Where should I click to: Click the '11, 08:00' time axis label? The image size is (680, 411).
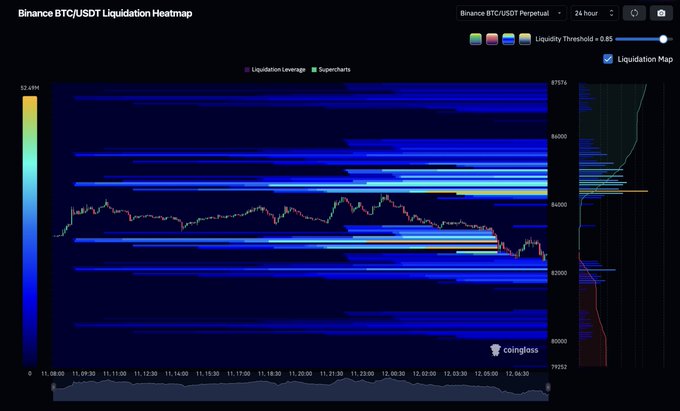[53, 373]
